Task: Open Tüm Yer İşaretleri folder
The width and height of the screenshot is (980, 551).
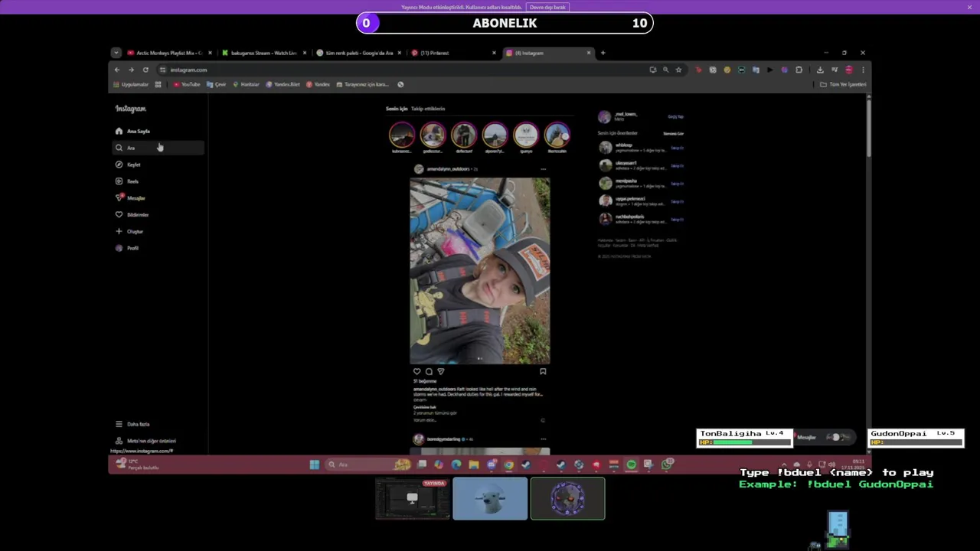Action: coord(843,84)
